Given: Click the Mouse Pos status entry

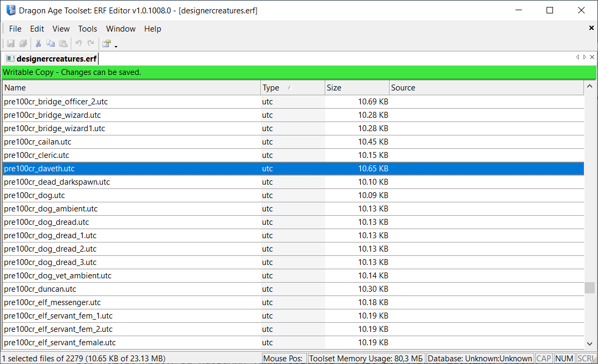Looking at the screenshot, I should tap(283, 359).
